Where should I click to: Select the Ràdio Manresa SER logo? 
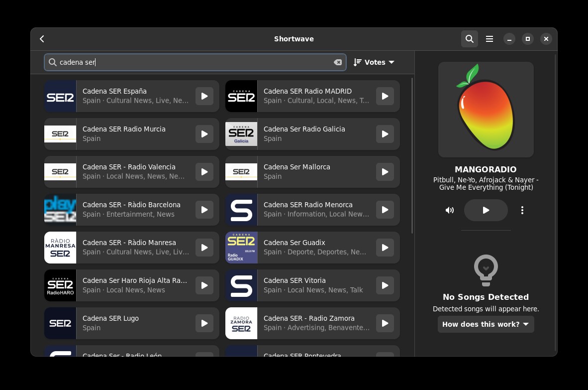60,248
